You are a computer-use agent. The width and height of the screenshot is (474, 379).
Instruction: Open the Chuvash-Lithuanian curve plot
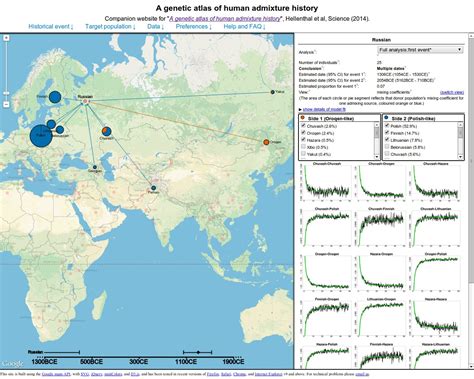(x=436, y=228)
